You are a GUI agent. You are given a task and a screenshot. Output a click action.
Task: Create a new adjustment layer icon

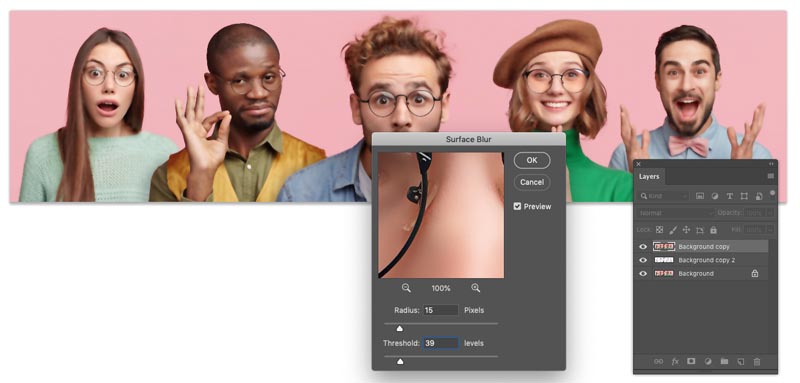point(708,361)
